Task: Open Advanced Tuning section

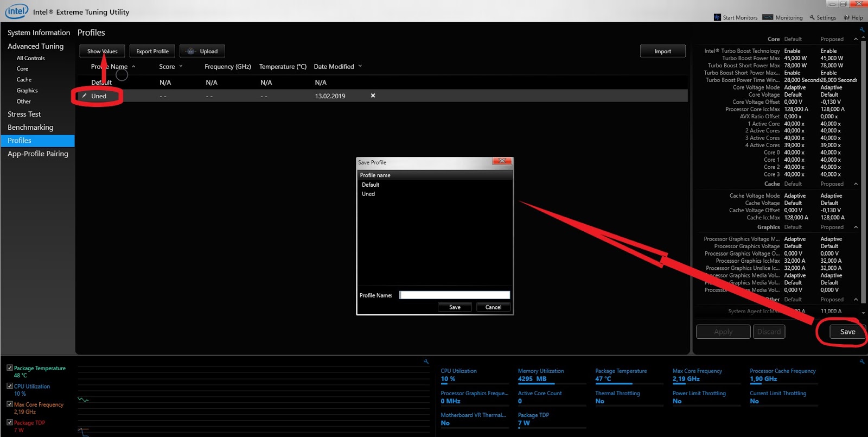Action: coord(36,46)
